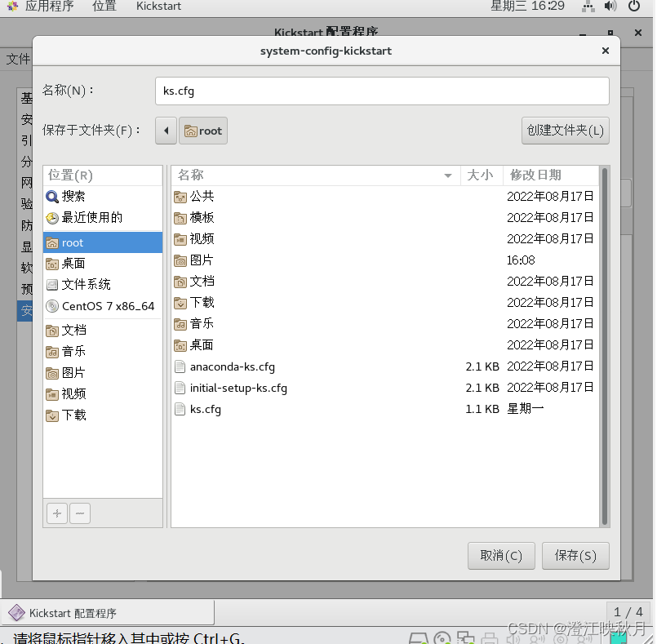The image size is (657, 644).
Task: Click the filename input showing ks.cfg
Action: [381, 91]
